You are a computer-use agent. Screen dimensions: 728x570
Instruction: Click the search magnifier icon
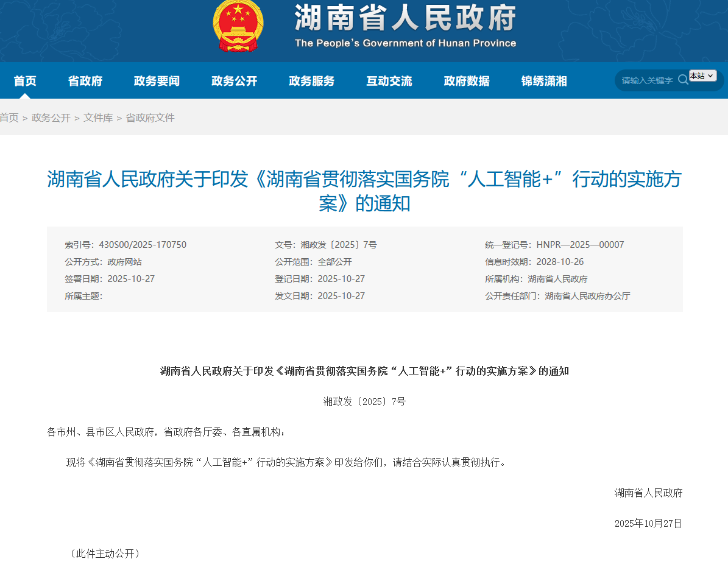[x=684, y=80]
